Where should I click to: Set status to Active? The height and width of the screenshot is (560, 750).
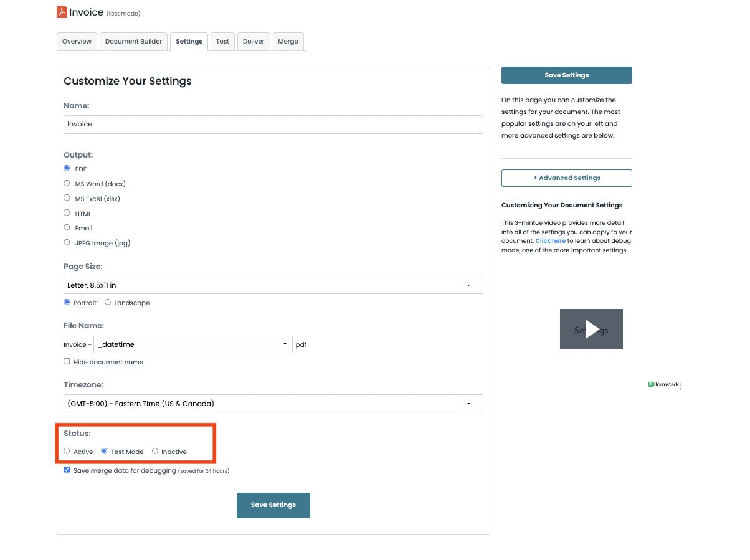67,452
